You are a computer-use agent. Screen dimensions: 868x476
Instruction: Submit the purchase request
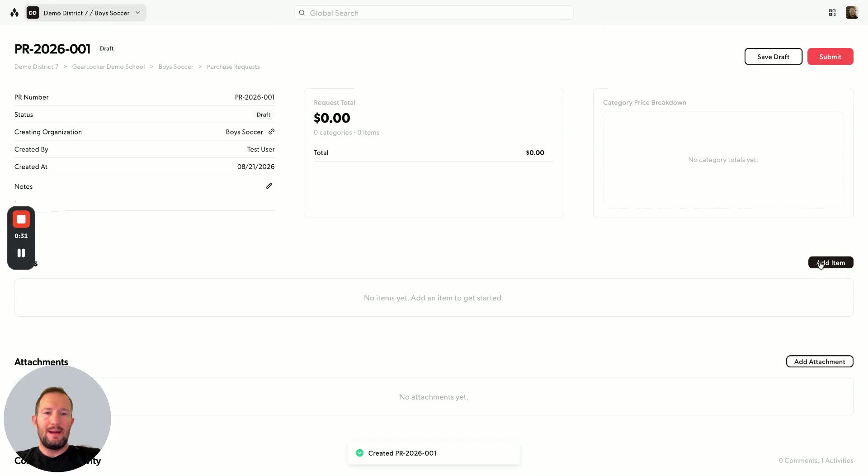click(830, 57)
